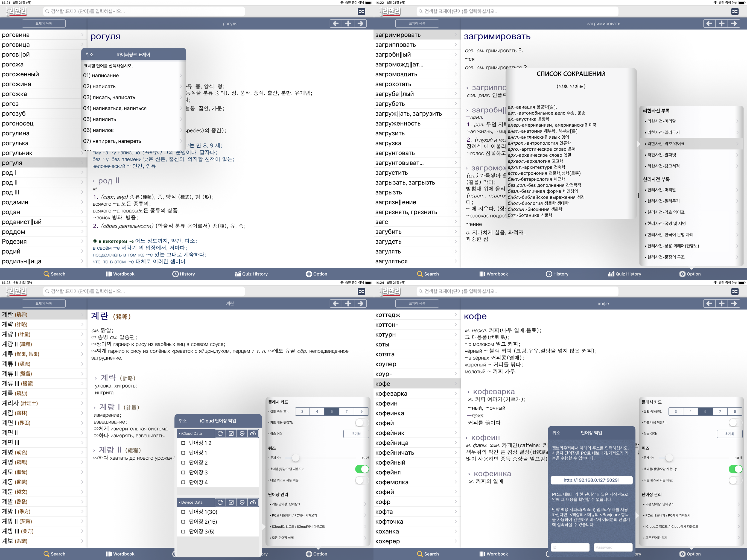This screenshot has width=747, height=560.
Task: Tick the 단어장 3 checkbox under iCloud Data
Action: [x=183, y=472]
